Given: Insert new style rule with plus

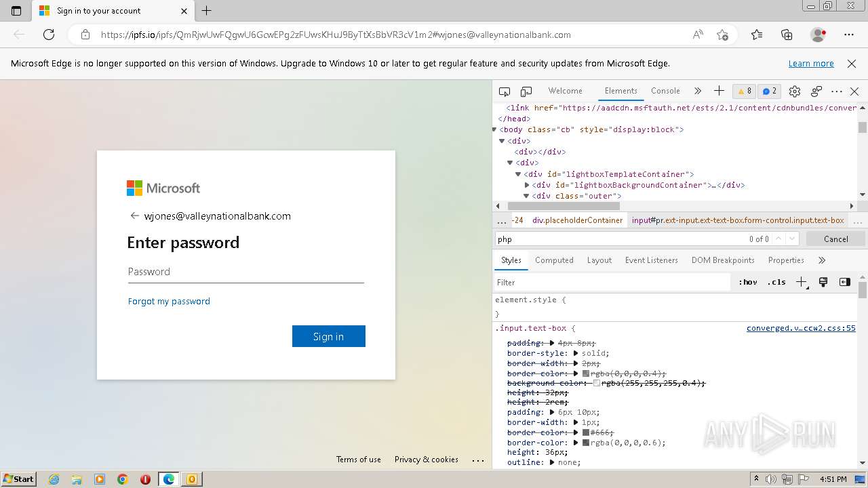Looking at the screenshot, I should pos(802,282).
